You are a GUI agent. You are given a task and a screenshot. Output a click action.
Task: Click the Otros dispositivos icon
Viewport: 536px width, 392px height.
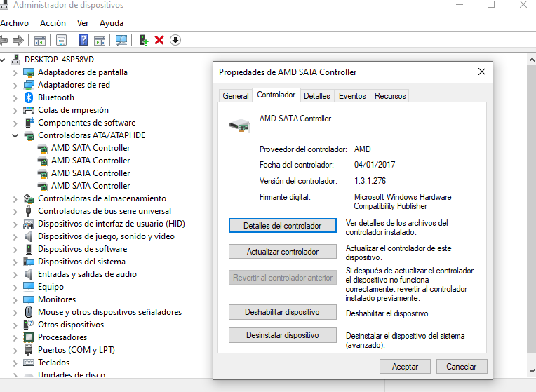[x=29, y=325]
